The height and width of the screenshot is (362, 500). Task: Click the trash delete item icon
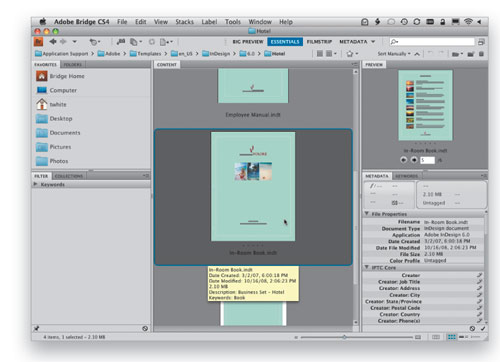pos(481,54)
